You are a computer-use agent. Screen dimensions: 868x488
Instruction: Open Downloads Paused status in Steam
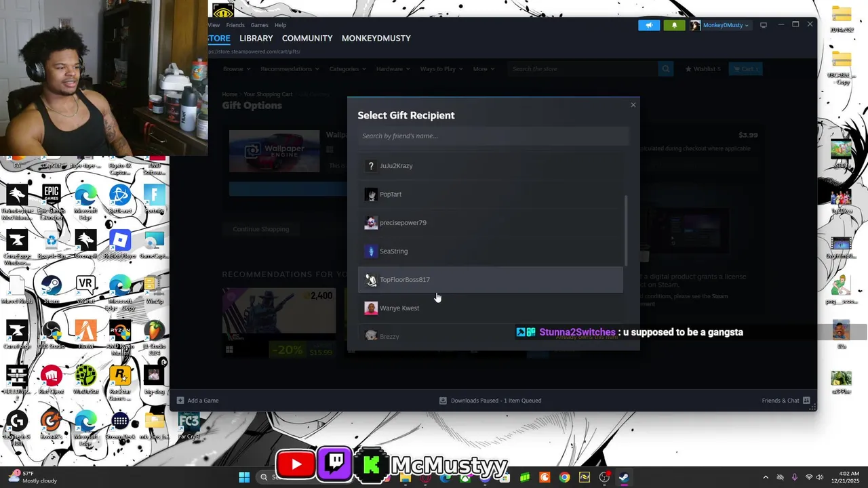(x=490, y=401)
